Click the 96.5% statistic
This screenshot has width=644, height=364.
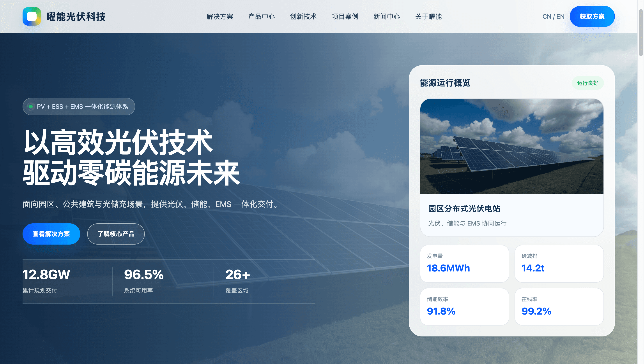(144, 275)
